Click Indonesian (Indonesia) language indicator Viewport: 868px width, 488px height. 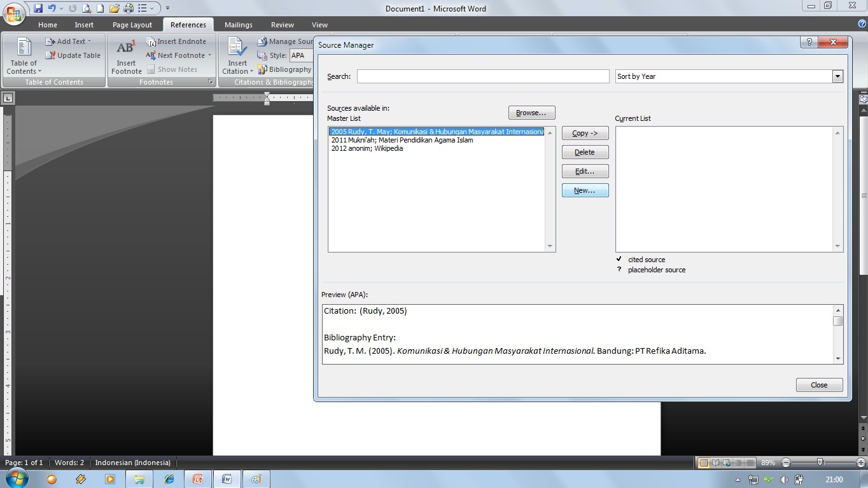[132, 463]
